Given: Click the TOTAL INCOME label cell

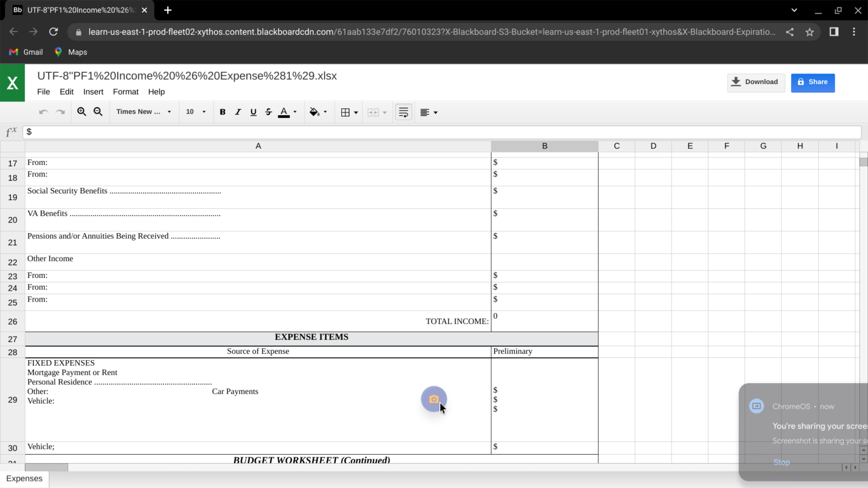Looking at the screenshot, I should tap(258, 322).
